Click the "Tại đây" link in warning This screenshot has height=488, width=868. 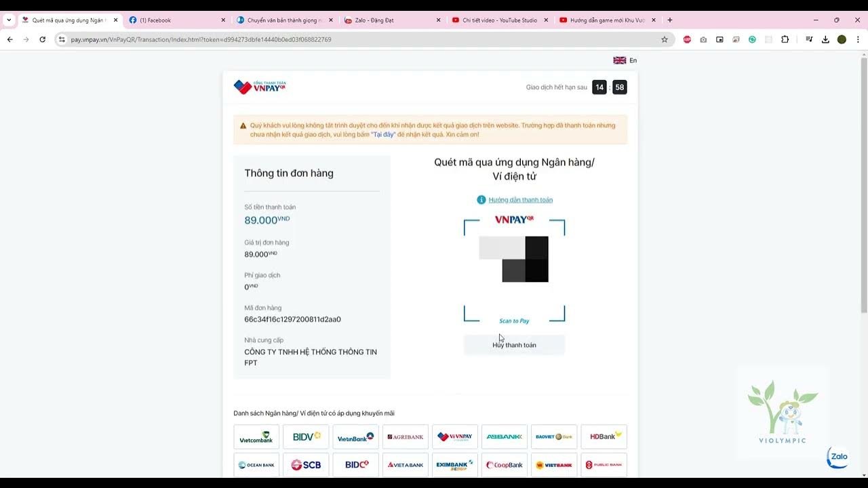[383, 135]
